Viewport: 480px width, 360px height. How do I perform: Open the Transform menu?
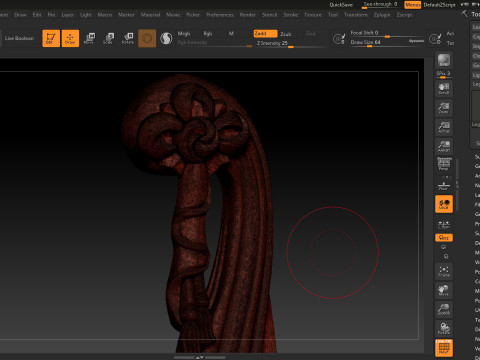tap(356, 15)
